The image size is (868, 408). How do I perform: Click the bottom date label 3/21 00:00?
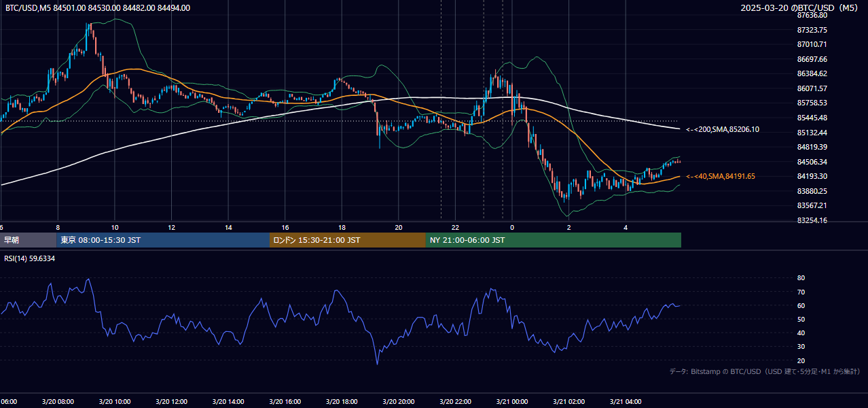(512, 402)
